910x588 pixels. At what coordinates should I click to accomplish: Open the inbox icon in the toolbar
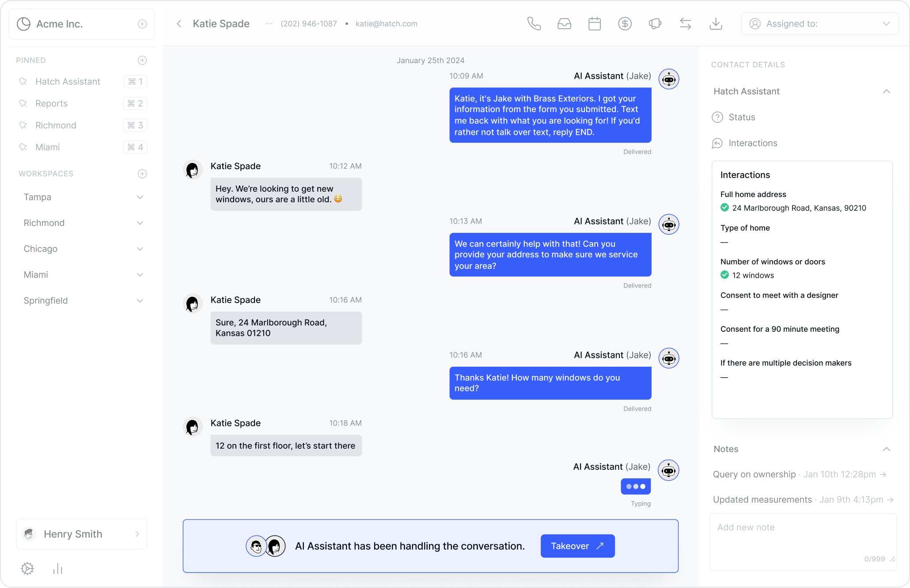(564, 23)
